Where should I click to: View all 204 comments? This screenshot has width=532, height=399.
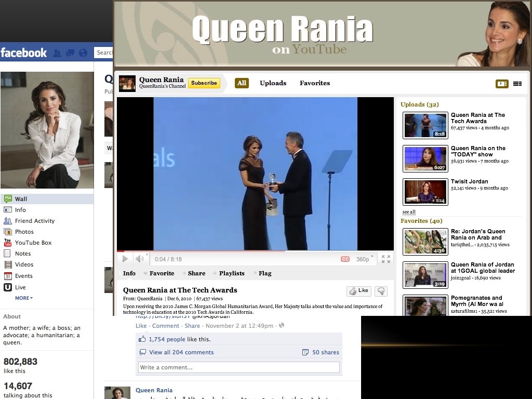coord(181,352)
